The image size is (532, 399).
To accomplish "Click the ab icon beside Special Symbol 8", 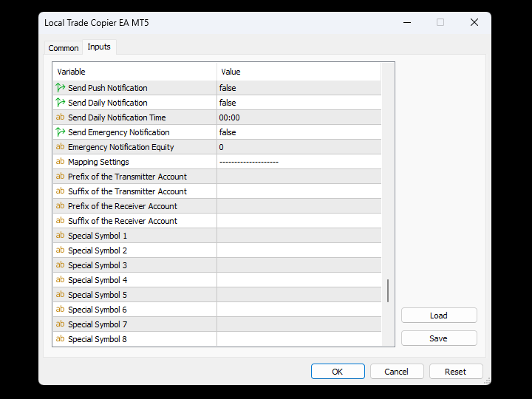I will [x=60, y=338].
